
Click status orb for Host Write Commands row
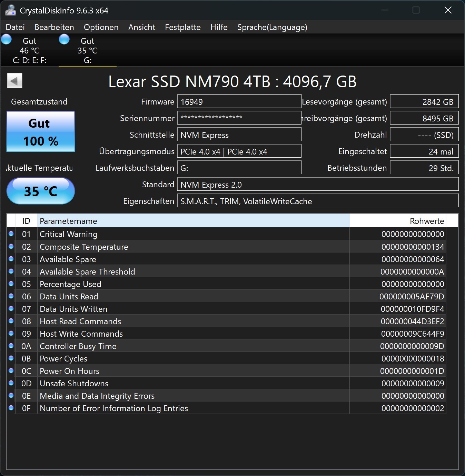[11, 333]
